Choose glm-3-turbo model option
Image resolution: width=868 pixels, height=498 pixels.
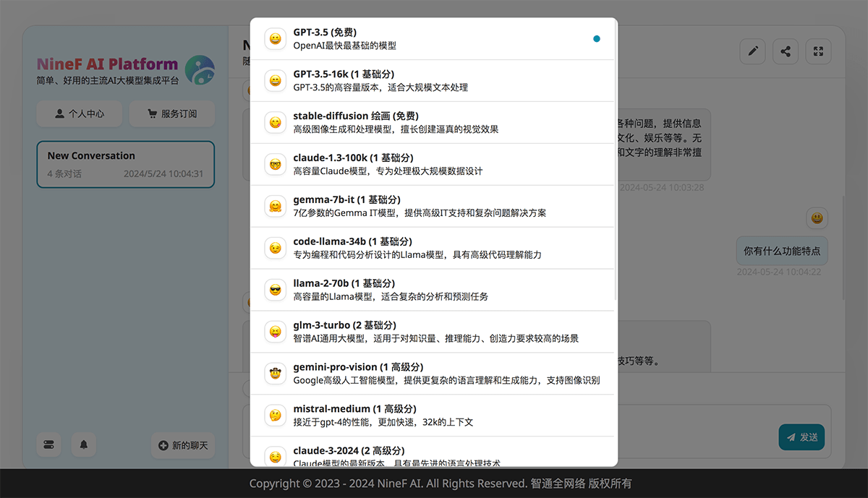[x=434, y=332]
